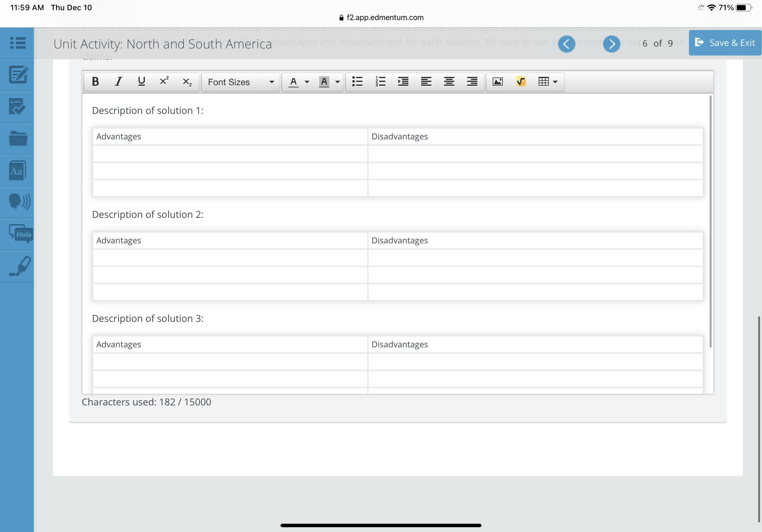Expand the background color dropdown arrow
762x532 pixels.
tap(338, 82)
